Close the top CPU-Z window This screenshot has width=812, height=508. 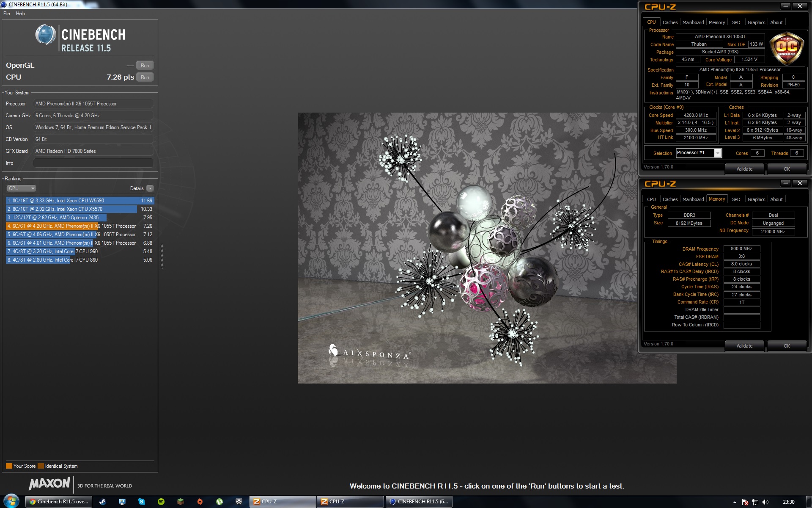point(800,6)
